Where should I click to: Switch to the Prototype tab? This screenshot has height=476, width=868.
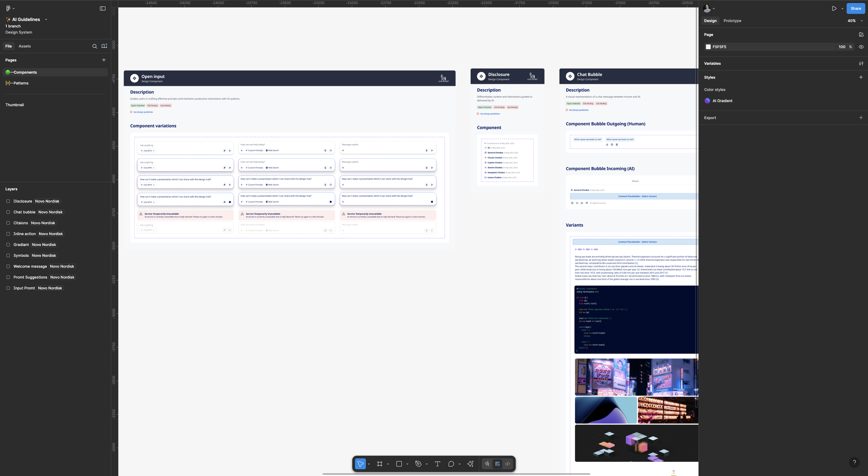[732, 21]
